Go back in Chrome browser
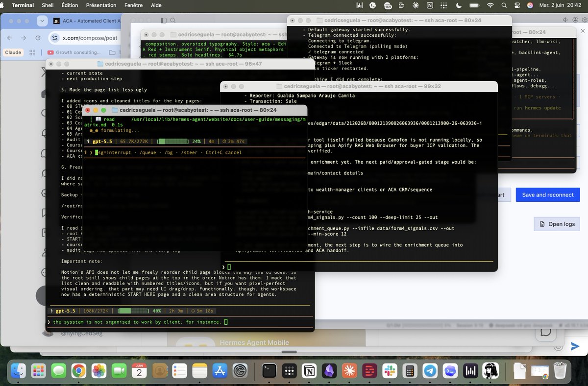This screenshot has height=386, width=588. [x=10, y=38]
